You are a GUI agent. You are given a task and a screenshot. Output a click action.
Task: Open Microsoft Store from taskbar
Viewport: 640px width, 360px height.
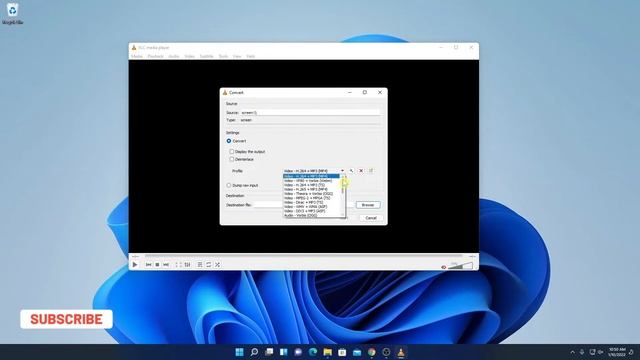342,352
